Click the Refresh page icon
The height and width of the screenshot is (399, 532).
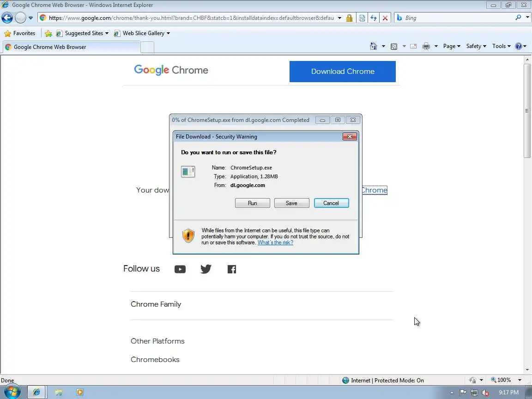pyautogui.click(x=374, y=18)
